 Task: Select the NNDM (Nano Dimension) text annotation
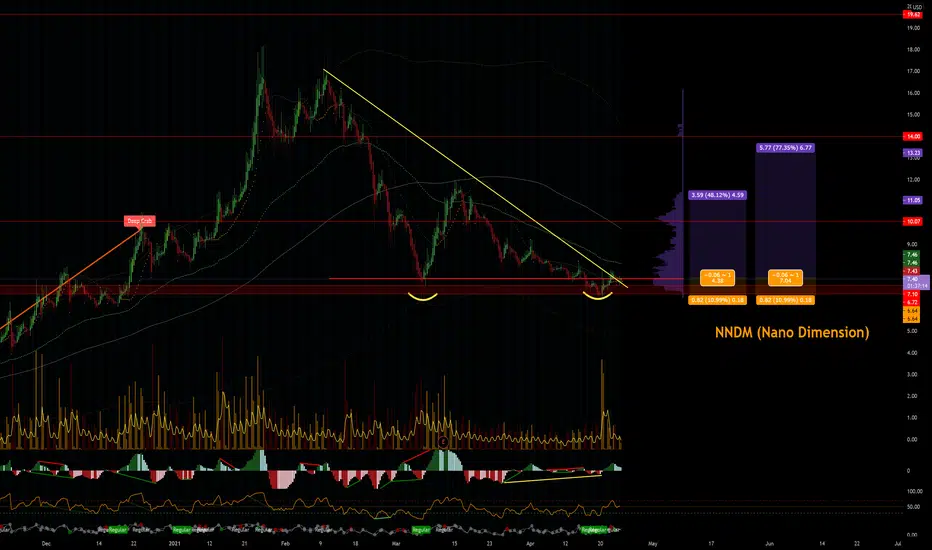pos(792,332)
